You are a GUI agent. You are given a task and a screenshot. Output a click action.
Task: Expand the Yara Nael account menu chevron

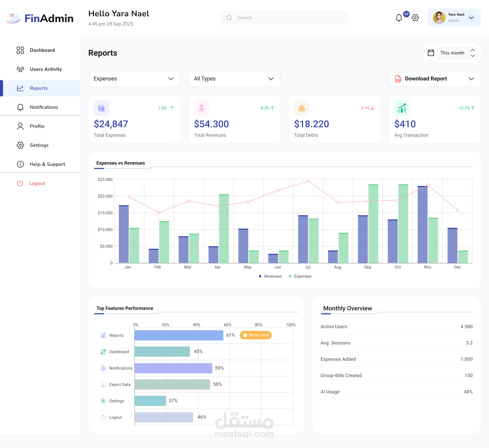[471, 18]
